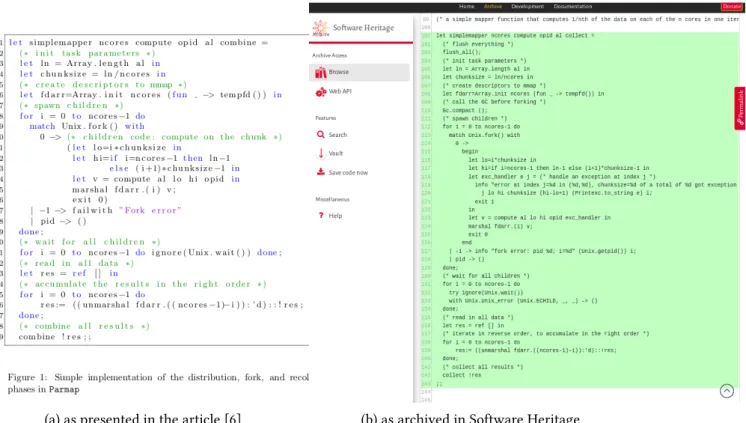Click the Figure 1 caption text
The image size is (746, 423).
(x=158, y=383)
